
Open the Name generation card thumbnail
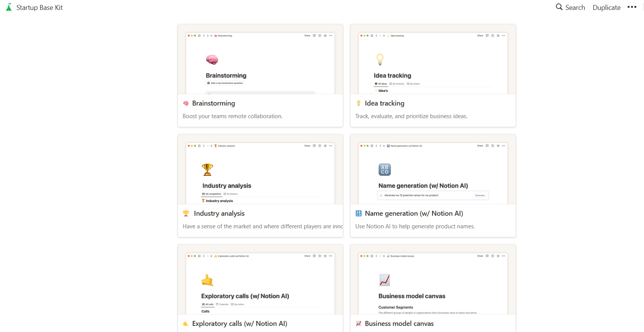click(x=433, y=169)
